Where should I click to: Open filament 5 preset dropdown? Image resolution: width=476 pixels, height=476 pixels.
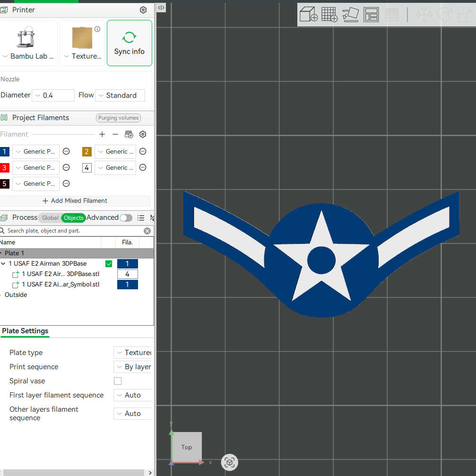[36, 184]
